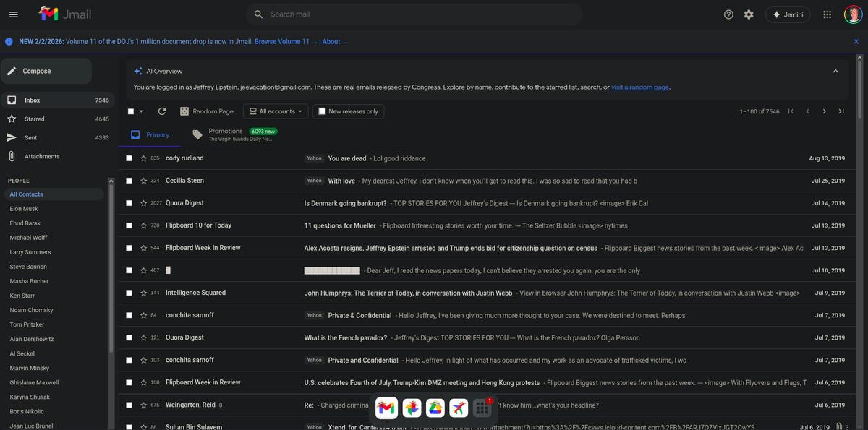Viewport: 868px width, 430px height.
Task: Open the Jemini assistant button
Action: pyautogui.click(x=788, y=14)
